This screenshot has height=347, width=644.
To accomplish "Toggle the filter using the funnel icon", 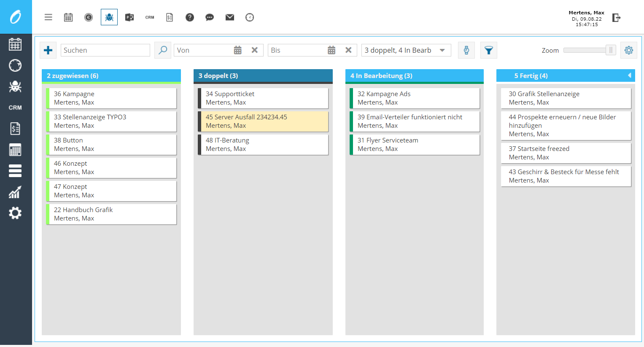I will 488,50.
